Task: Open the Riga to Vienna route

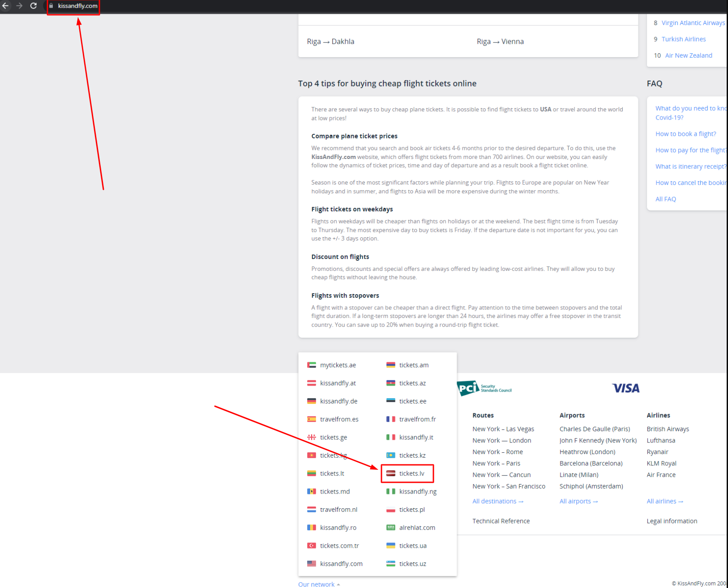Action: [500, 42]
